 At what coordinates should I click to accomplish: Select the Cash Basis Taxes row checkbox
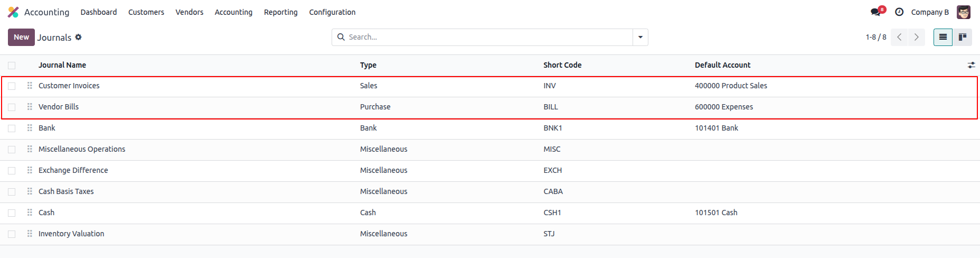click(12, 192)
